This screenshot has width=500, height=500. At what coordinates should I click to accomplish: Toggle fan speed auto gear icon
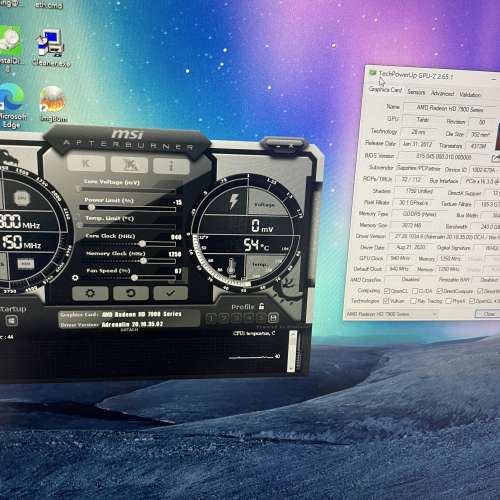pos(75,278)
